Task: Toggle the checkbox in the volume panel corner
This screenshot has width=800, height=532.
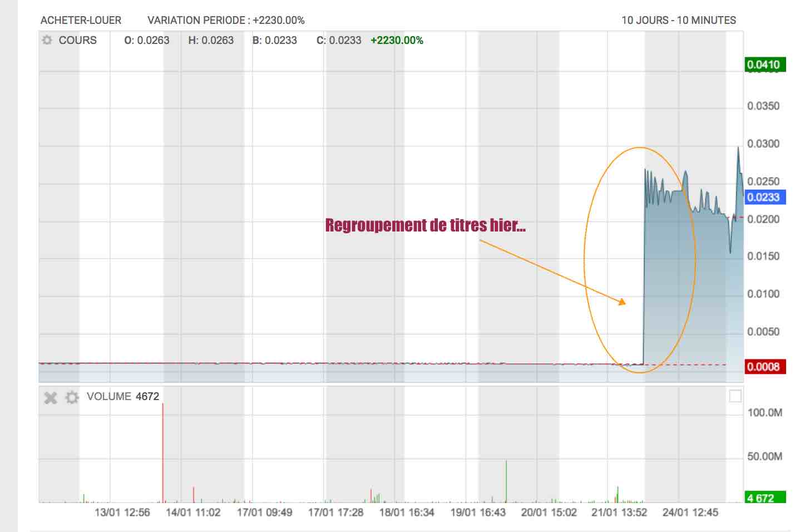Action: click(735, 396)
